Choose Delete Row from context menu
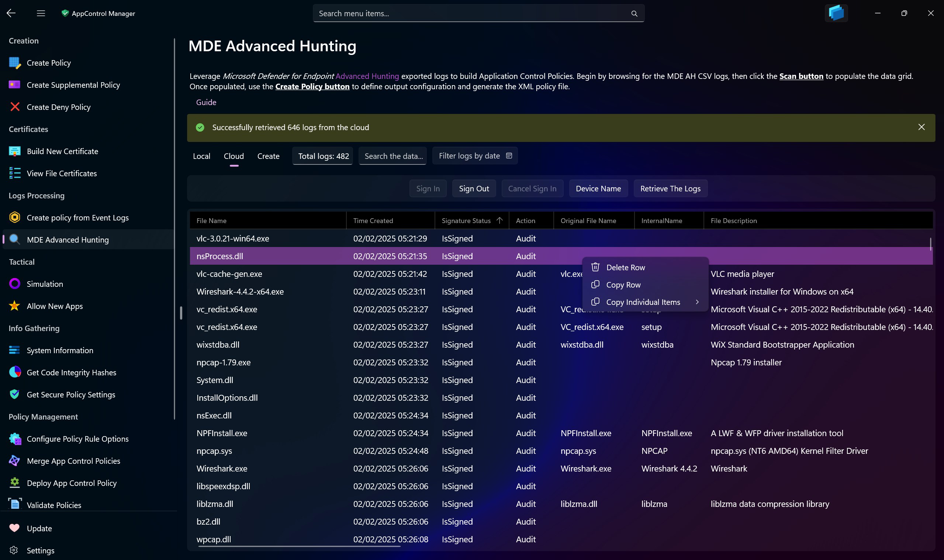Screen dimensions: 944x560 click(645, 267)
